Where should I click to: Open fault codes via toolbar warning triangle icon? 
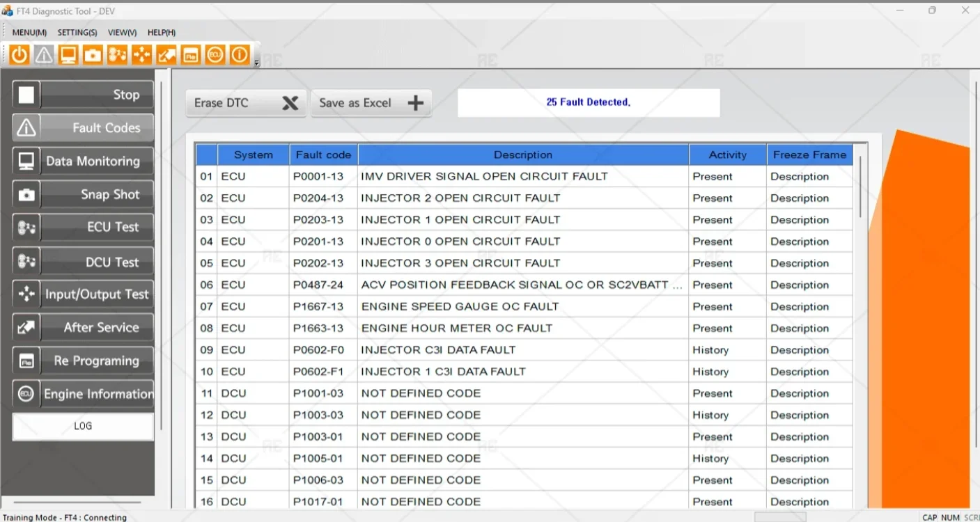pyautogui.click(x=44, y=54)
